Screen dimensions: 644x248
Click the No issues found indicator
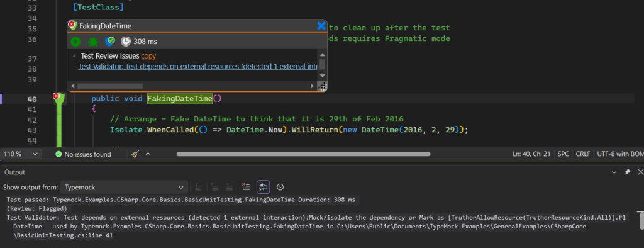coord(84,154)
